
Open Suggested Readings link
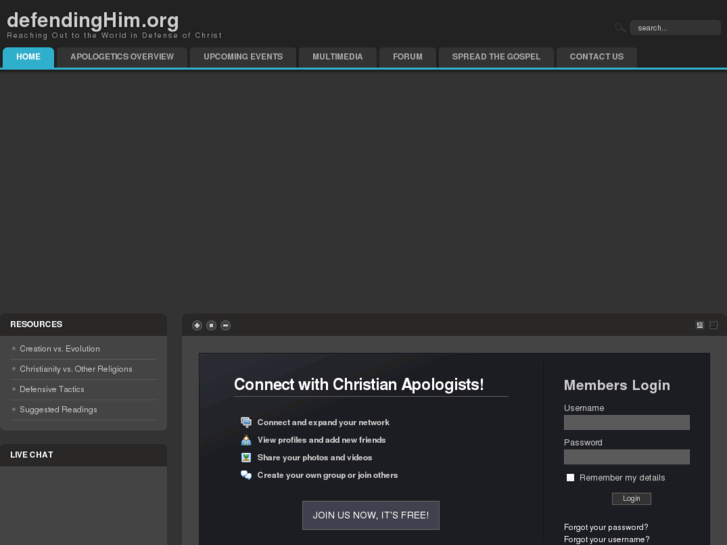[x=58, y=410]
